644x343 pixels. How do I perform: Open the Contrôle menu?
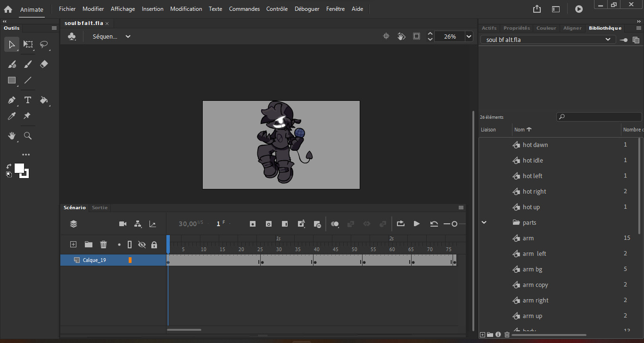[277, 8]
